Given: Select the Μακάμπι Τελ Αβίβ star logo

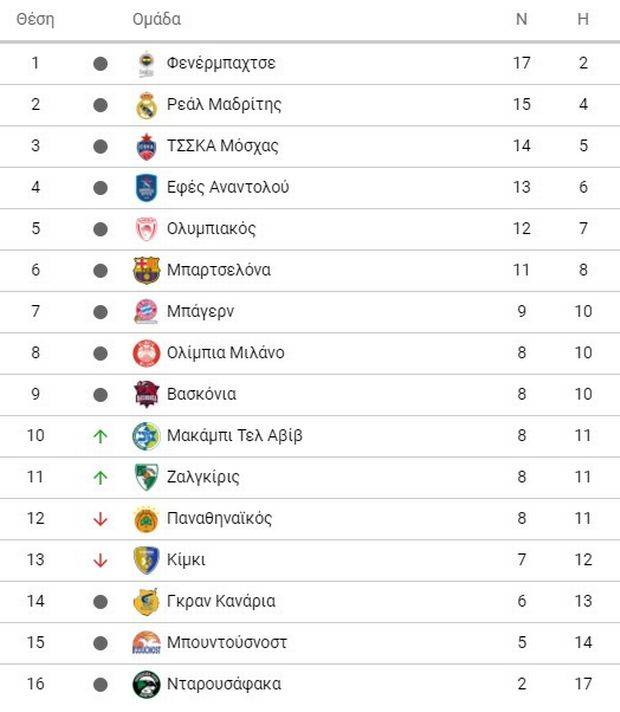Looking at the screenshot, I should [146, 436].
